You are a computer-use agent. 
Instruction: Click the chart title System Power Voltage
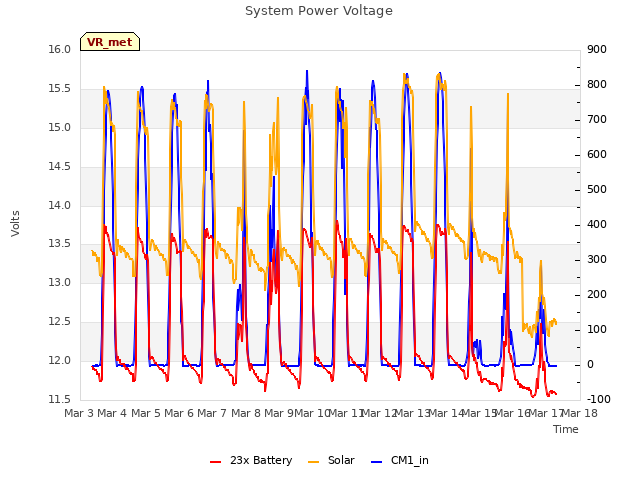[319, 11]
